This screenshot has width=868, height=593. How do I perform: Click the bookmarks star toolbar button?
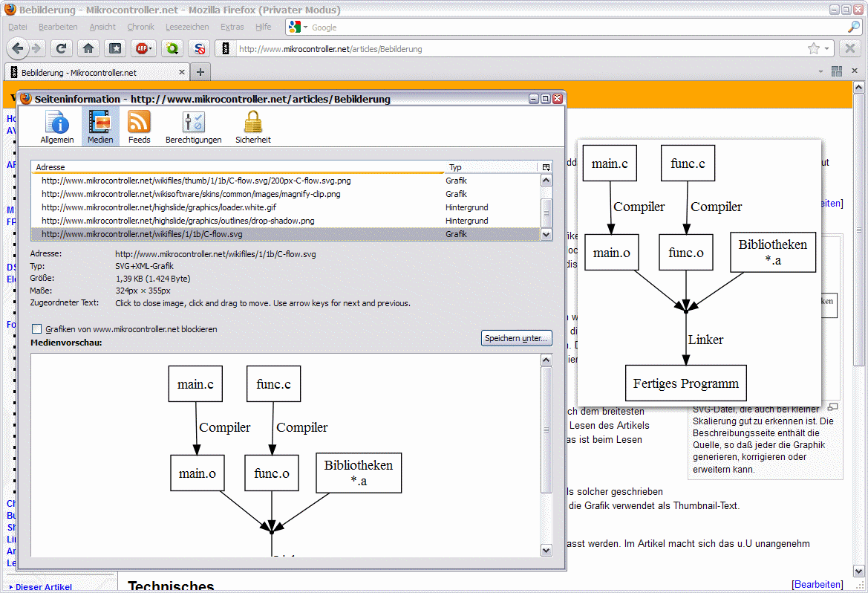click(x=115, y=49)
